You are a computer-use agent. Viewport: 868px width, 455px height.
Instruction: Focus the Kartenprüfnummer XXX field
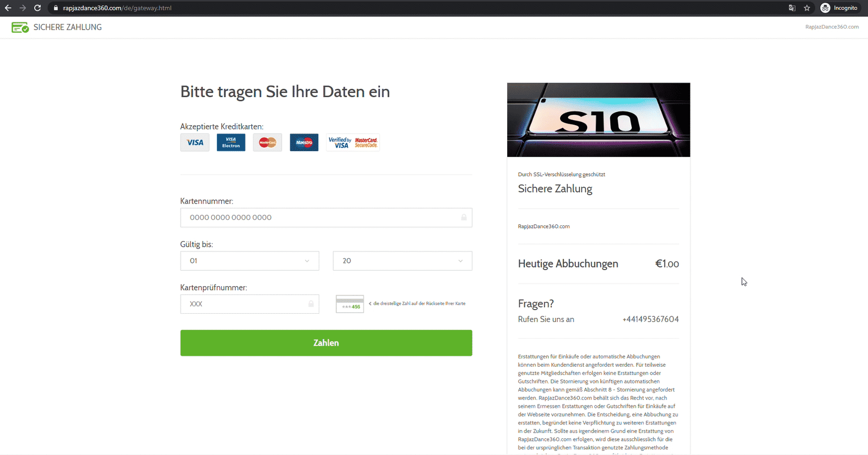click(x=250, y=304)
